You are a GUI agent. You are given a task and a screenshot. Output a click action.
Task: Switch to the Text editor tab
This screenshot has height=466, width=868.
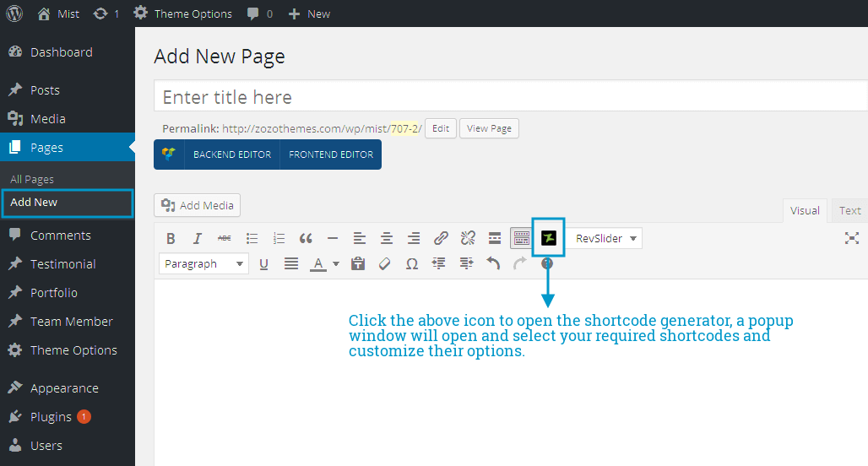[849, 210]
